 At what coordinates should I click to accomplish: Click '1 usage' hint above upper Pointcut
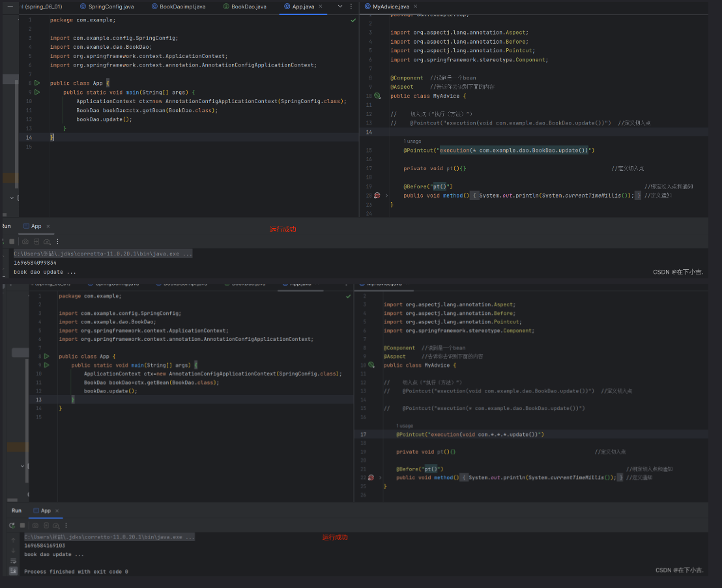412,141
